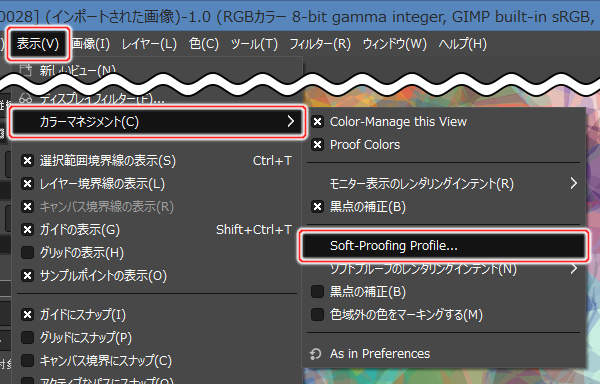Viewport: 600px width, 384px height.
Task: Toggle 選択範囲境界線の表示(S) checkbox
Action: tap(28, 161)
